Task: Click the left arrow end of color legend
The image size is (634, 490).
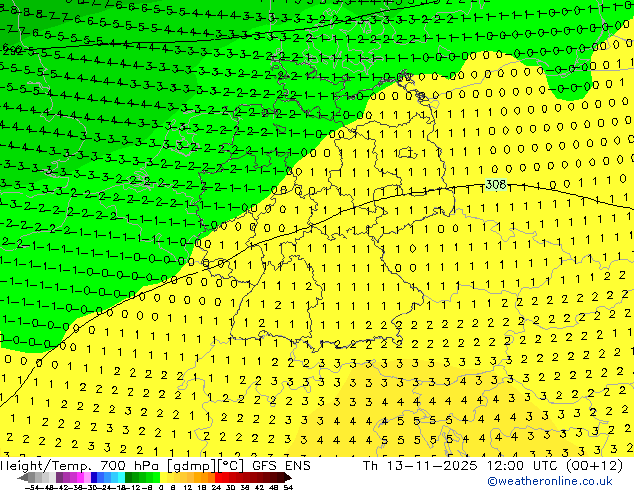Action: point(23,477)
